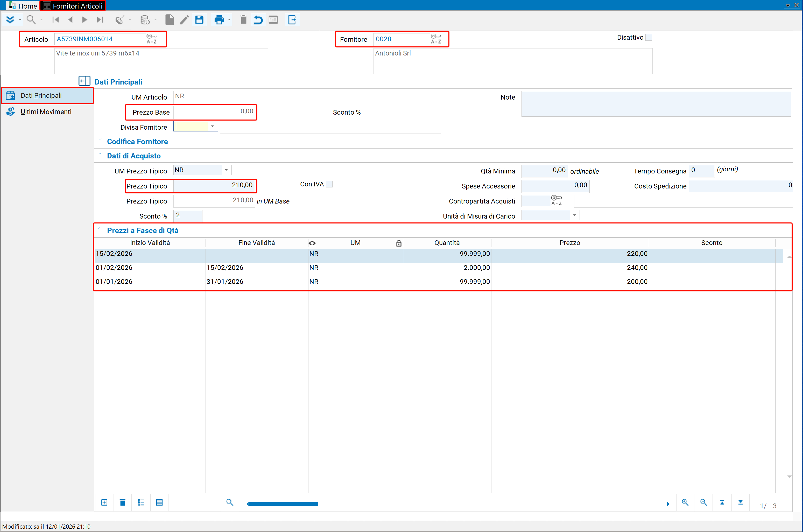Open Divisa Fornitore dropdown
The image size is (803, 532).
pos(213,126)
